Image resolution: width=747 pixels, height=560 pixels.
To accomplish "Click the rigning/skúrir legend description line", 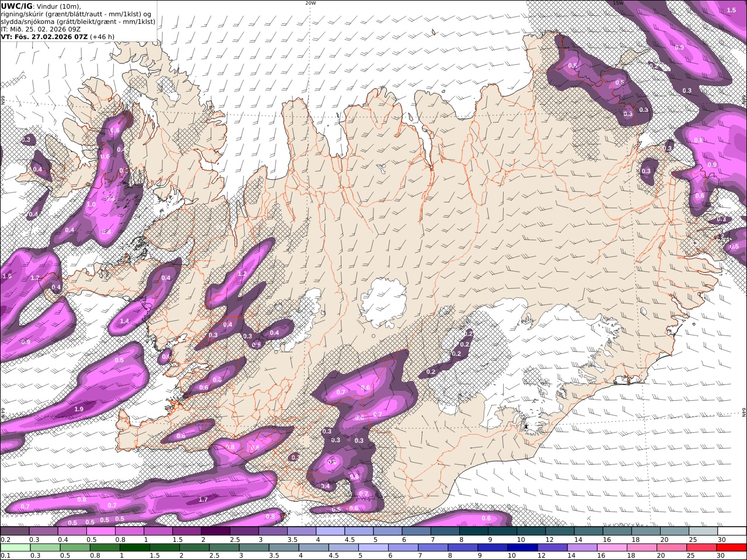I will 75,13.
